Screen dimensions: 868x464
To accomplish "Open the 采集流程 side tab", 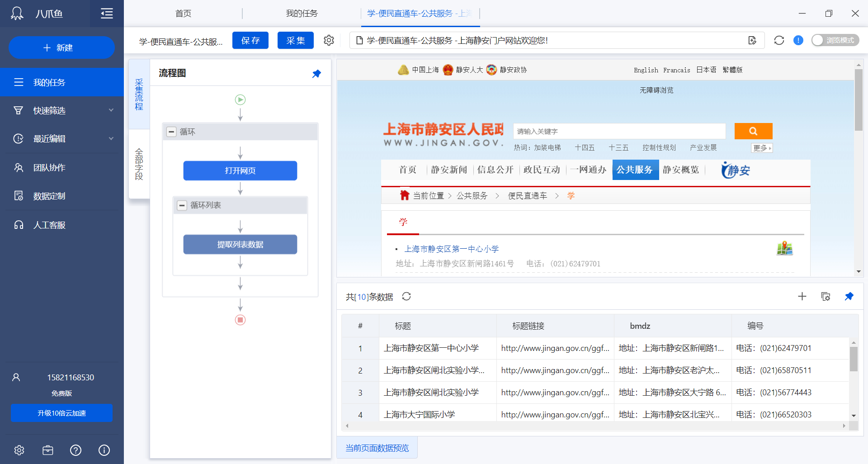I will coord(139,95).
